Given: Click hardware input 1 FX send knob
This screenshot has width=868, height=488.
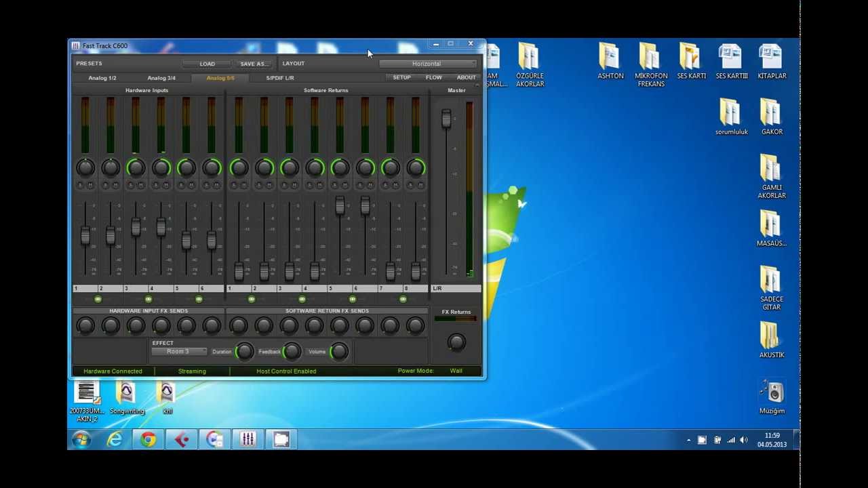Looking at the screenshot, I should 85,326.
